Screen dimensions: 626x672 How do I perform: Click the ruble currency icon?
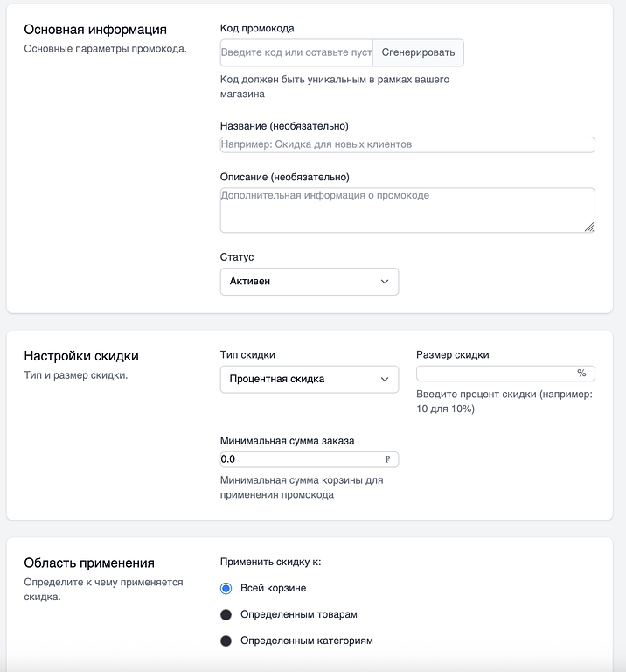click(387, 459)
